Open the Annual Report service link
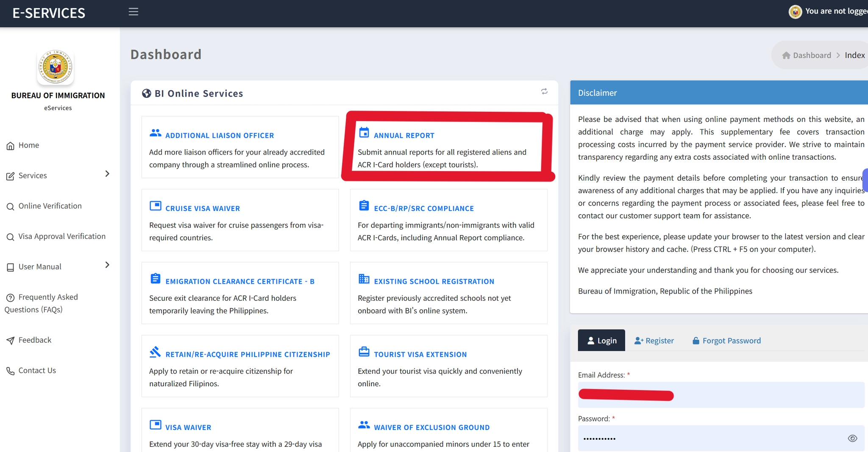Screen dimensions: 868x452 coord(404,136)
